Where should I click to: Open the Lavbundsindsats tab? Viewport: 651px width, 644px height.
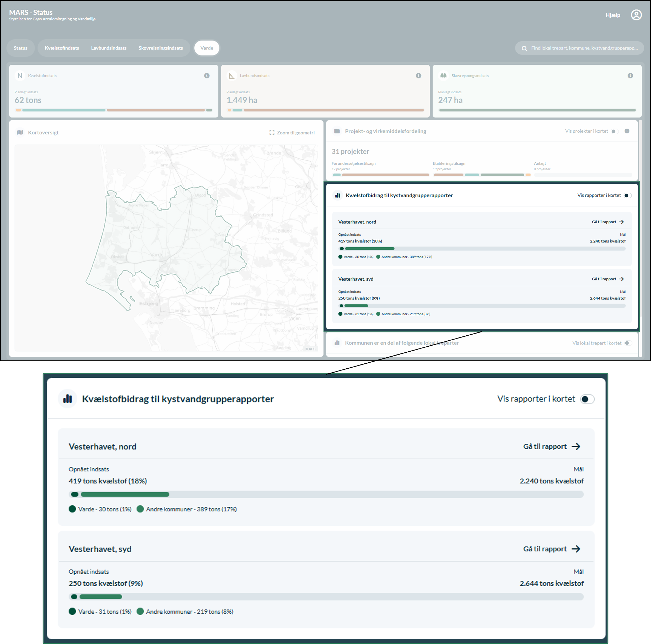click(109, 48)
